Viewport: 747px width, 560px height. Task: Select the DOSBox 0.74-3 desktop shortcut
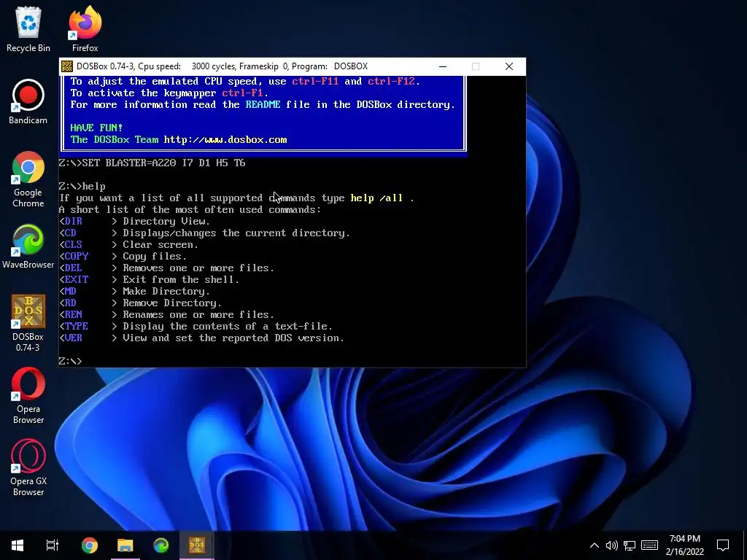[x=28, y=324]
